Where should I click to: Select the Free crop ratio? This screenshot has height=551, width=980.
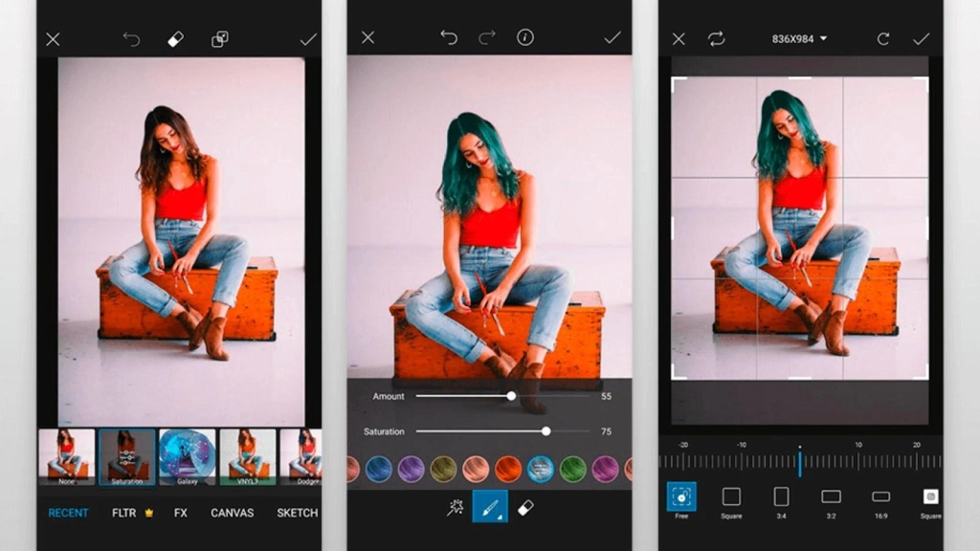(681, 501)
